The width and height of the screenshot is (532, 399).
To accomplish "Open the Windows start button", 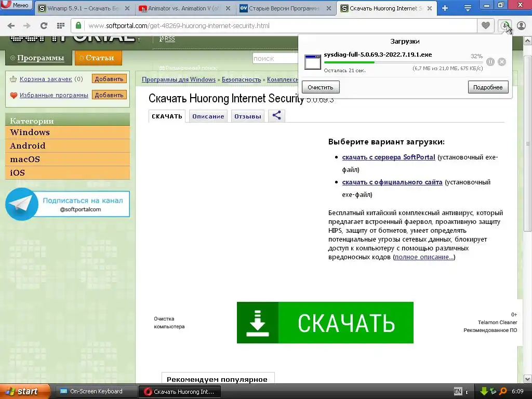I will point(24,392).
